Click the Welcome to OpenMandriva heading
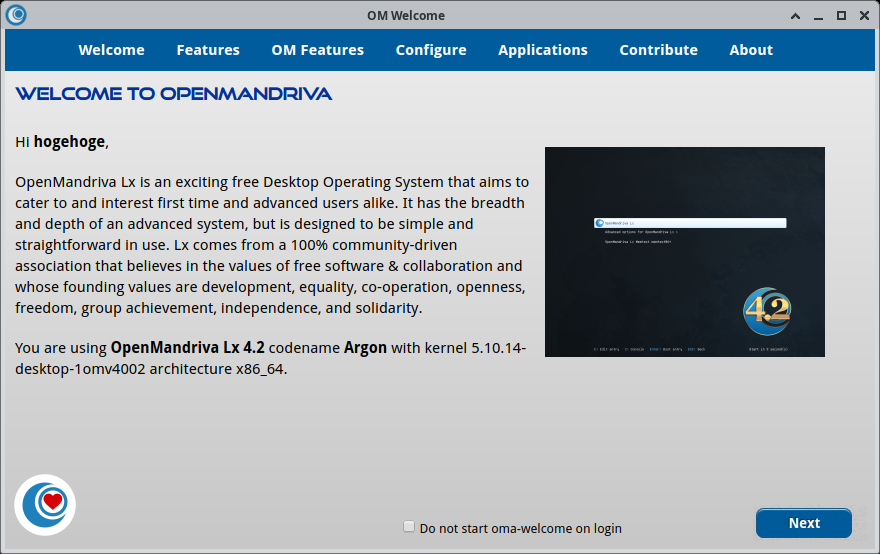The width and height of the screenshot is (880, 554). [x=173, y=94]
